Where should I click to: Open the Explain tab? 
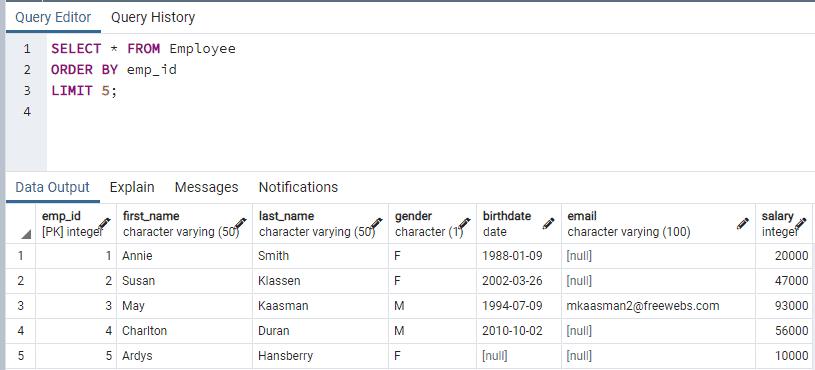coord(132,187)
